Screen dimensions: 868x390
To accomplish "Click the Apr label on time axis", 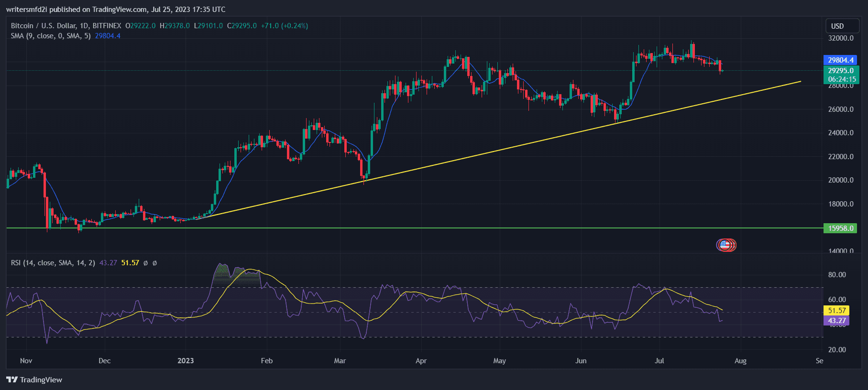I will click(421, 361).
